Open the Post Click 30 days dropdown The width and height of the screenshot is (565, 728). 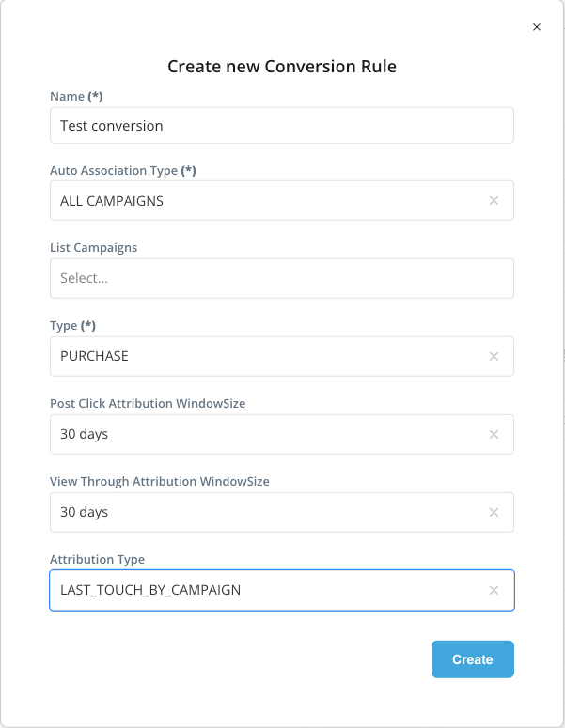pos(263,434)
